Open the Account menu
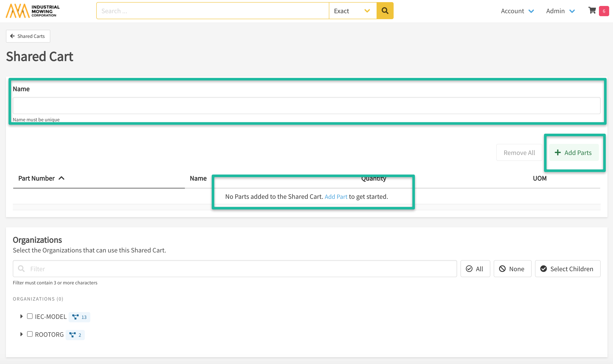The width and height of the screenshot is (613, 364). 517,11
